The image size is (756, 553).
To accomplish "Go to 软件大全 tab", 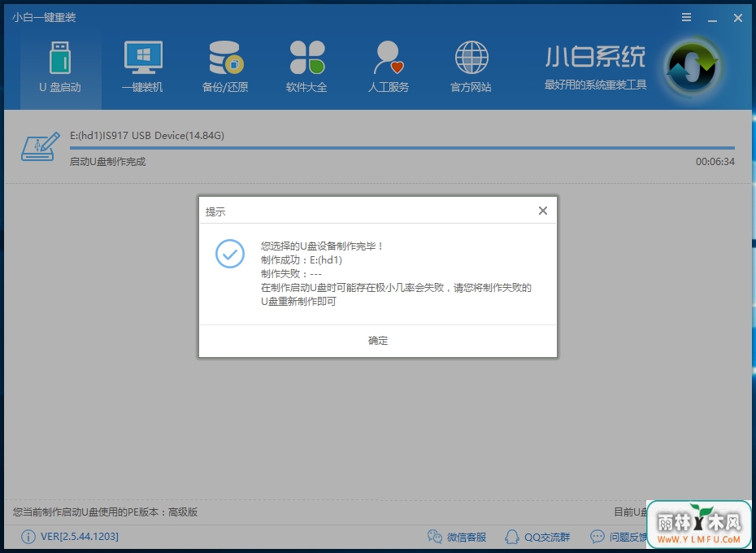I will [x=306, y=67].
